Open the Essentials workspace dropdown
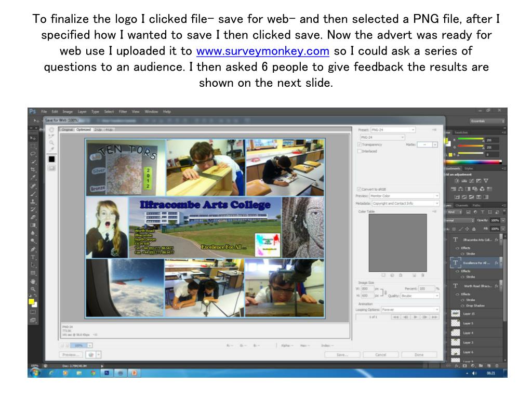The width and height of the screenshot is (532, 399). coord(487,121)
